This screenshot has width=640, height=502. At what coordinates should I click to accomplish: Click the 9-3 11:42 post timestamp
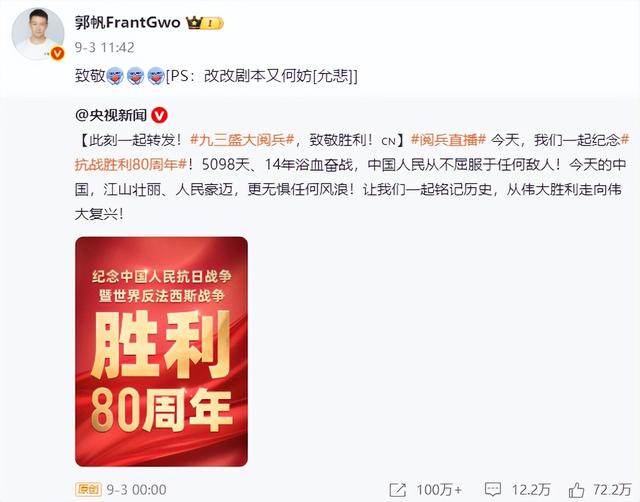[104, 47]
